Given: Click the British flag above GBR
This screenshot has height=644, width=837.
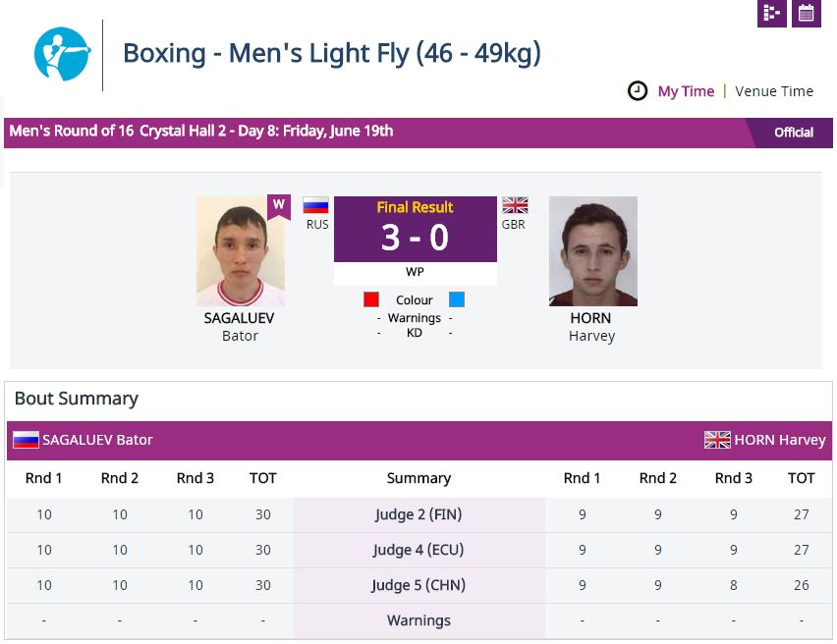Looking at the screenshot, I should [515, 205].
